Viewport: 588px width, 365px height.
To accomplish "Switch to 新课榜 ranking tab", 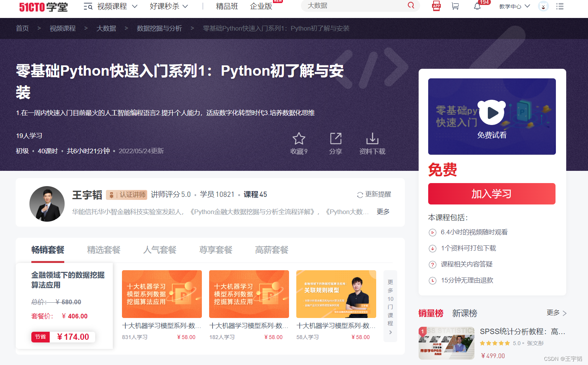I will 465,313.
